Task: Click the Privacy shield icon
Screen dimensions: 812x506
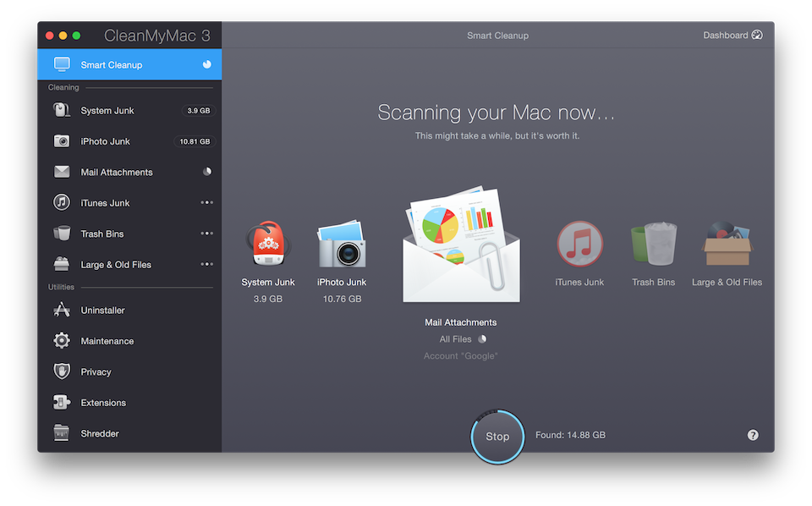Action: point(61,371)
